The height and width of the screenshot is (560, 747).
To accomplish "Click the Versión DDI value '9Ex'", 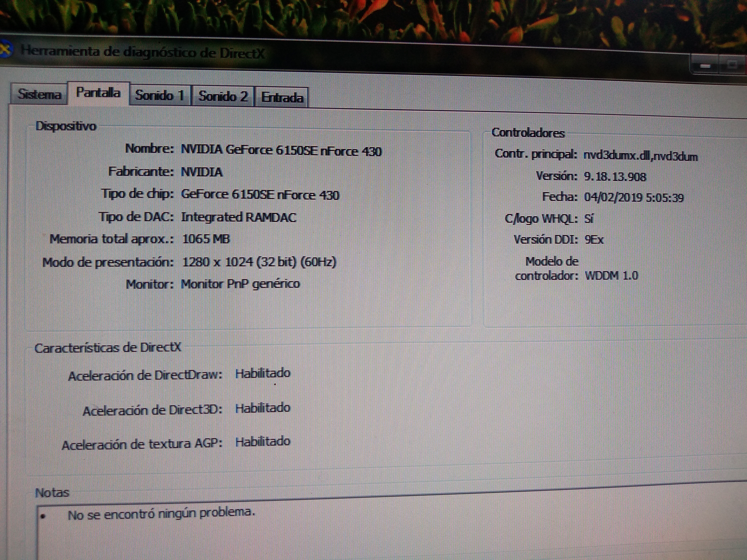I will pos(594,240).
